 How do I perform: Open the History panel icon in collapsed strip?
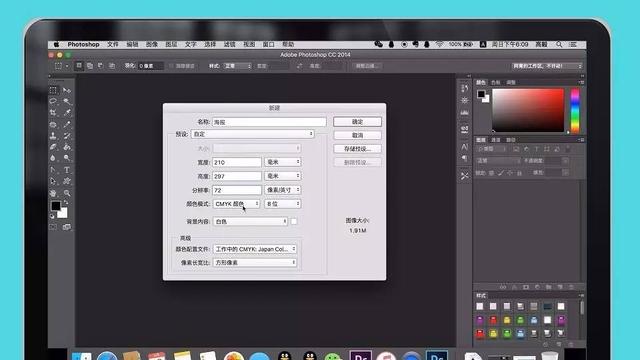[x=464, y=88]
